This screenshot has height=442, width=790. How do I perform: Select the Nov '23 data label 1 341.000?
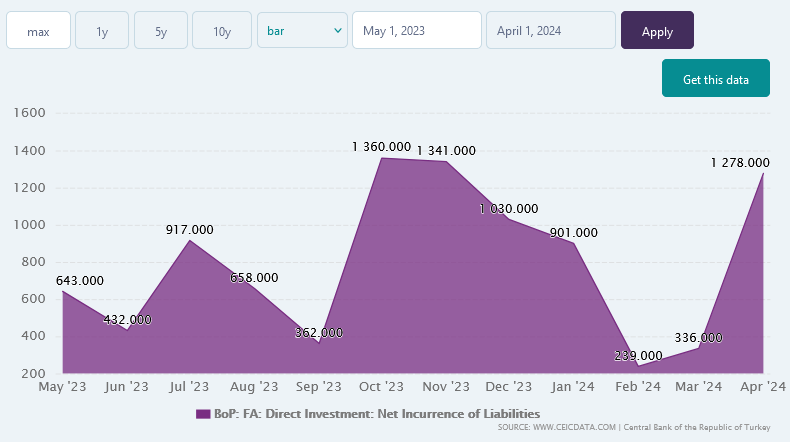pyautogui.click(x=446, y=151)
